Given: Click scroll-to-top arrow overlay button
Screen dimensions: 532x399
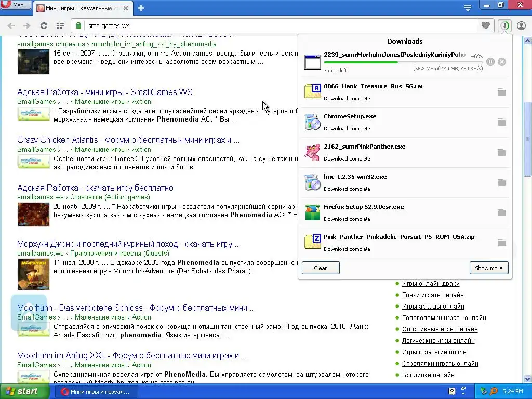Looking at the screenshot, I should 29,312.
